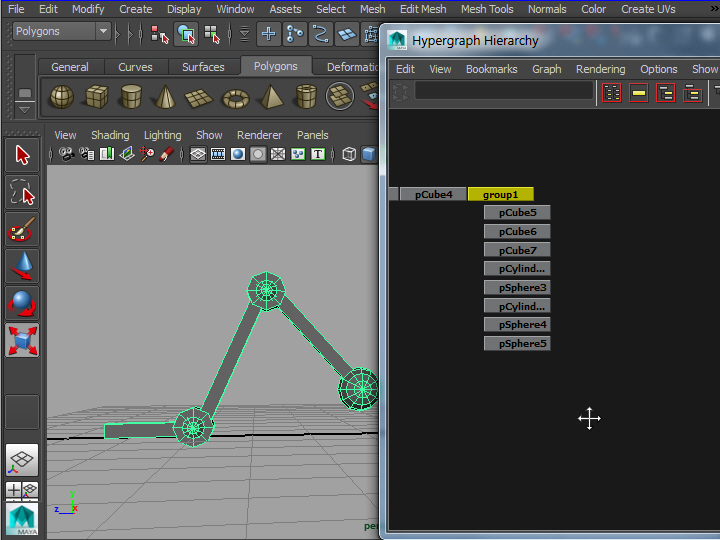Create a polygon torus from shelf
This screenshot has width=720, height=540.
pyautogui.click(x=236, y=98)
